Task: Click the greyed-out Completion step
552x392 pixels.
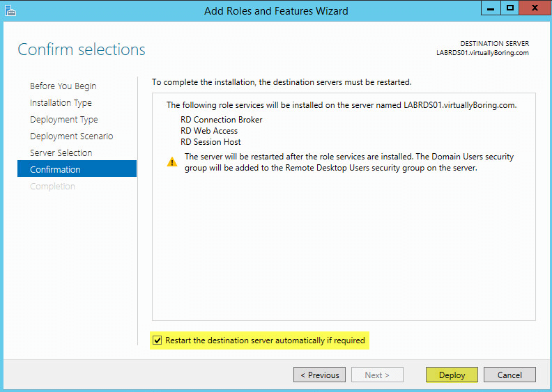Action: pyautogui.click(x=52, y=187)
